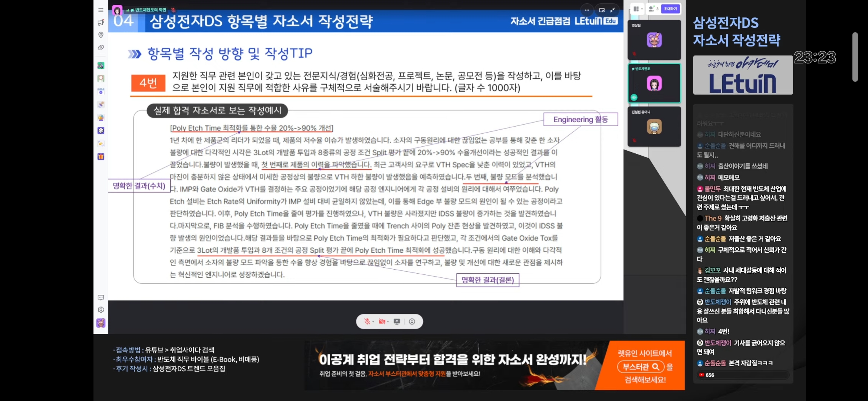
Task: Start screen share from bottom toolbar
Action: [397, 322]
